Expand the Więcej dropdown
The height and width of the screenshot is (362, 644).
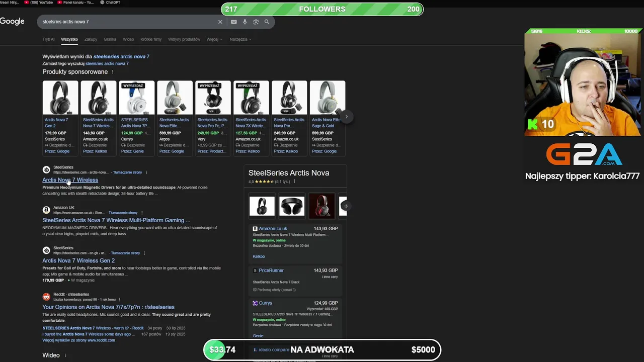(x=214, y=39)
